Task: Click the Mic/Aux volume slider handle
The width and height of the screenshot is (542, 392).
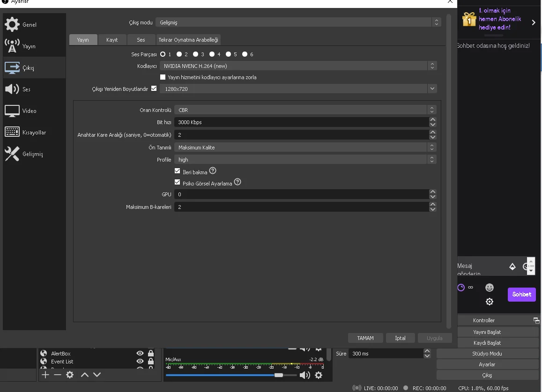Action: (x=279, y=375)
